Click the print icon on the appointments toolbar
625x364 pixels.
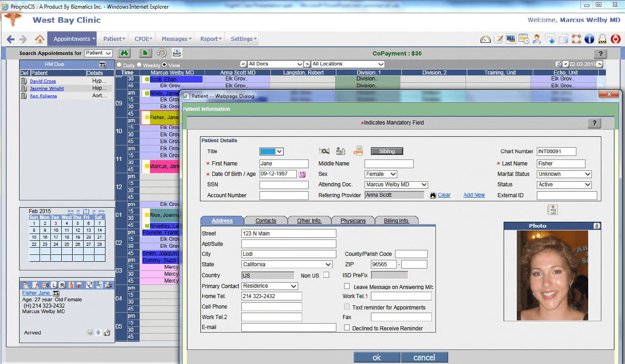point(176,53)
